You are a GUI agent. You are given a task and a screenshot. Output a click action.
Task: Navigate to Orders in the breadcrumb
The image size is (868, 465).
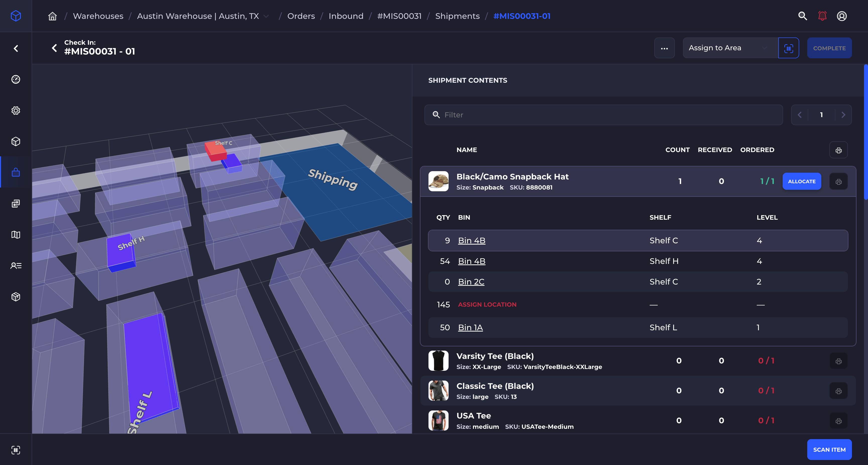coord(301,16)
